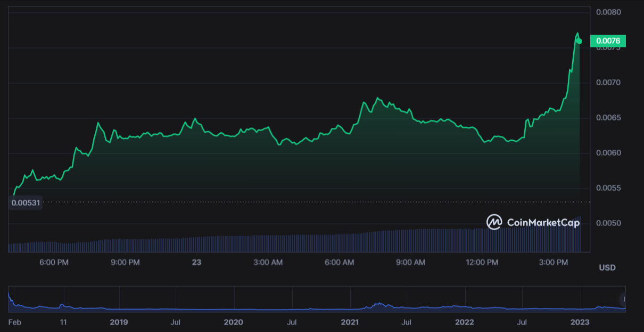Click the 6:00 AM time axis label
Screen dimensions: 644x332
tap(340, 262)
